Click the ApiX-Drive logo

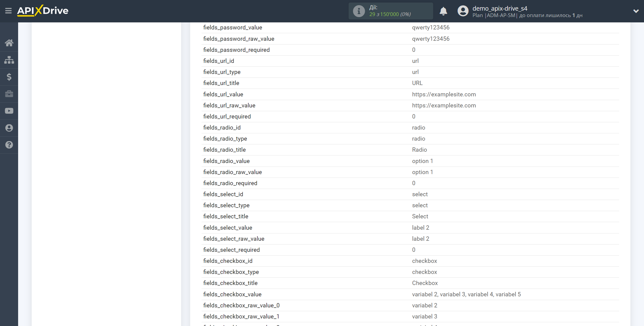[43, 11]
